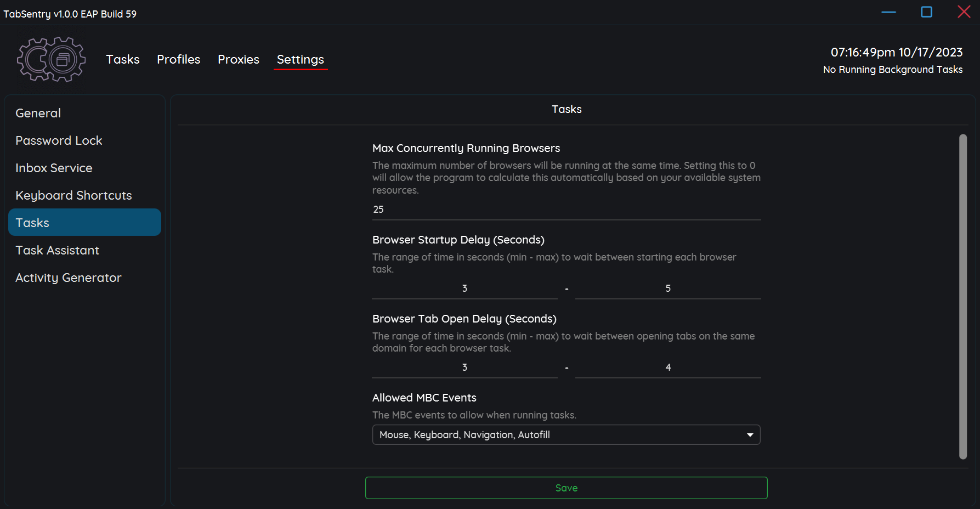Select Tasks in the settings sidebar

[x=32, y=222]
